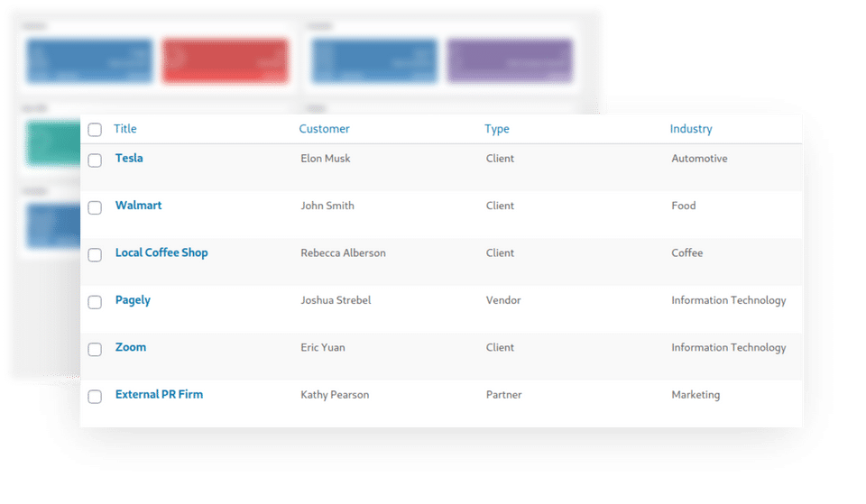
Task: Select the Walmart row checkbox
Action: (95, 207)
